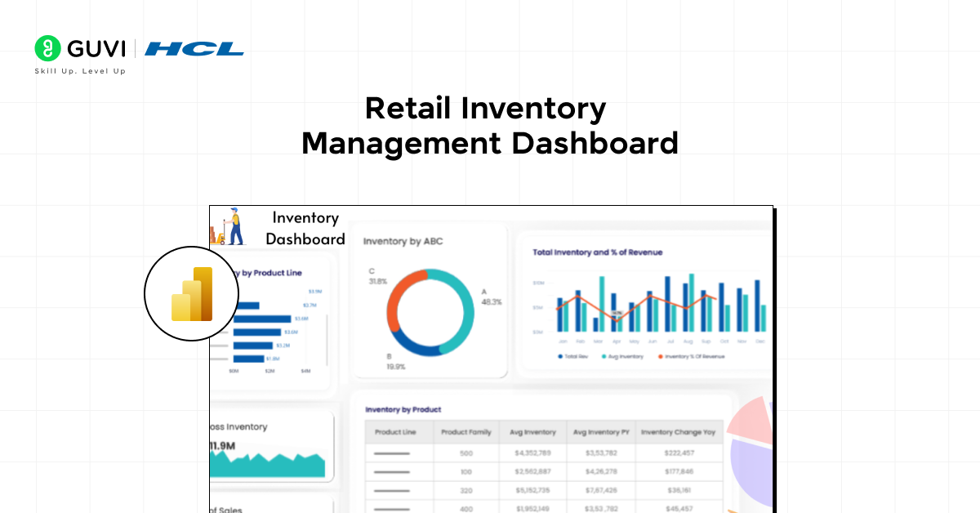Click the 'Skill Up. Level Up' tagline
This screenshot has height=513, width=980.
(80, 71)
